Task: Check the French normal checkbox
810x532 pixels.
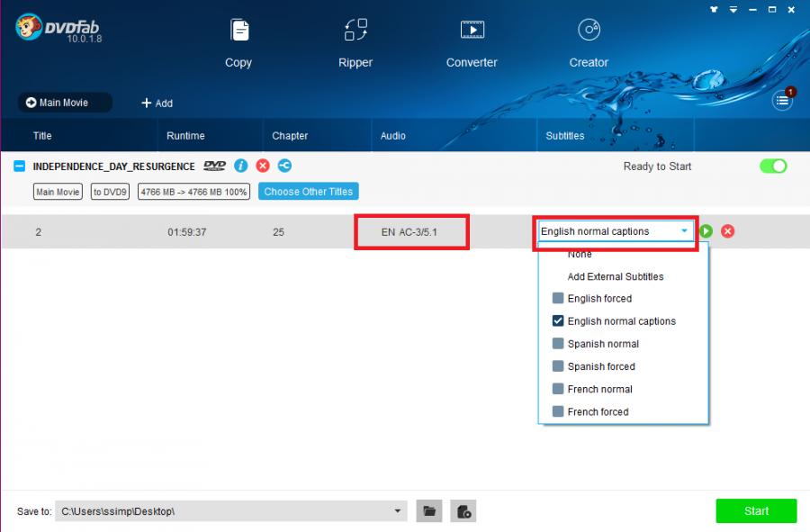Action: pyautogui.click(x=558, y=389)
